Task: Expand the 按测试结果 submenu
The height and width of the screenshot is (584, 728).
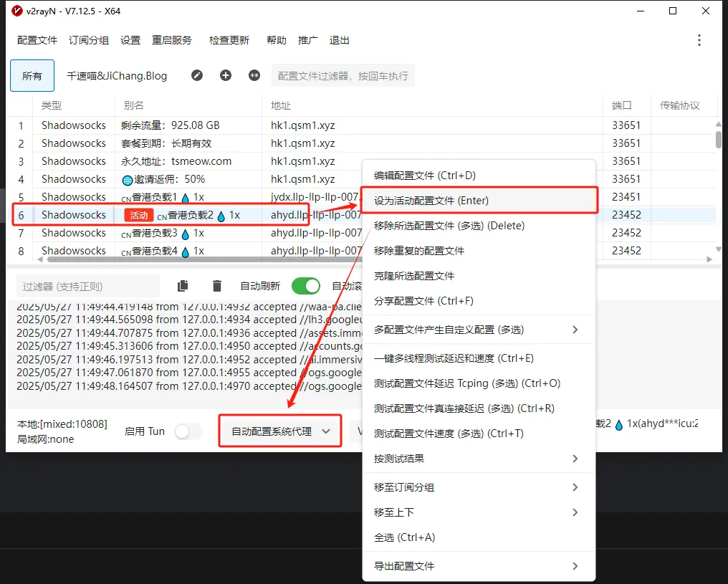Action: tap(479, 459)
